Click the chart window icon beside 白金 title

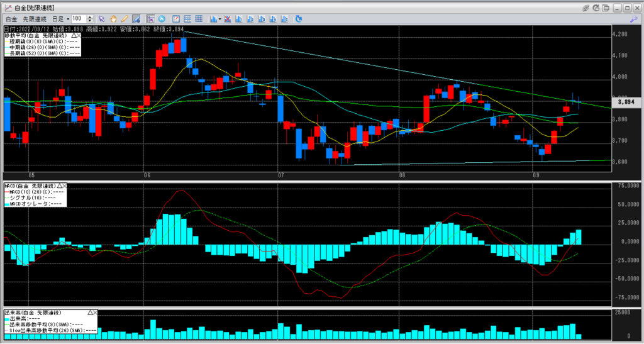tap(8, 8)
